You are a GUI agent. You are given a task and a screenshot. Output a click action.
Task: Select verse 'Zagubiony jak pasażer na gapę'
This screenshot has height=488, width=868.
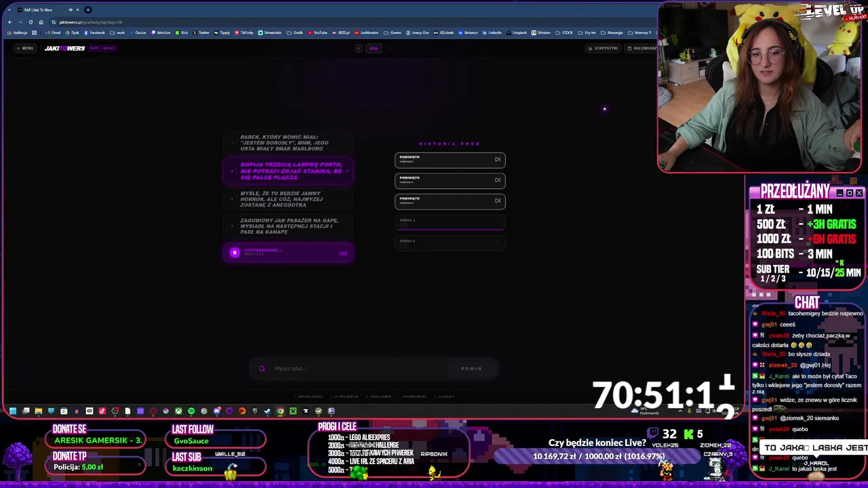(x=288, y=226)
